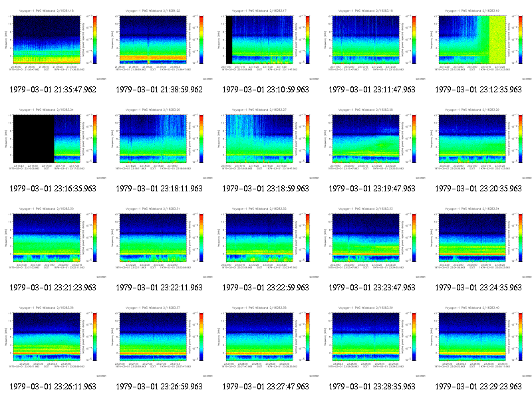The width and height of the screenshot is (532, 396).
Task: Click the caption 1979-03-01 23:12:35.963
Action: (x=478, y=90)
